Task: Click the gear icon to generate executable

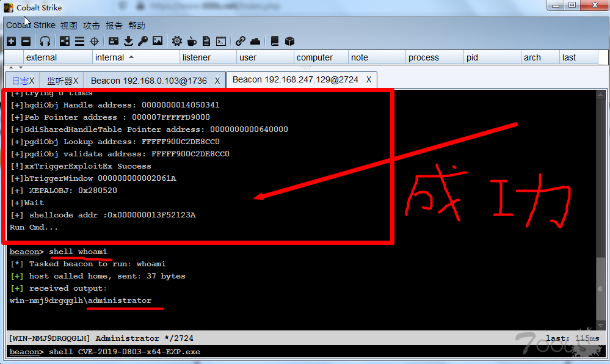Action: pos(177,42)
